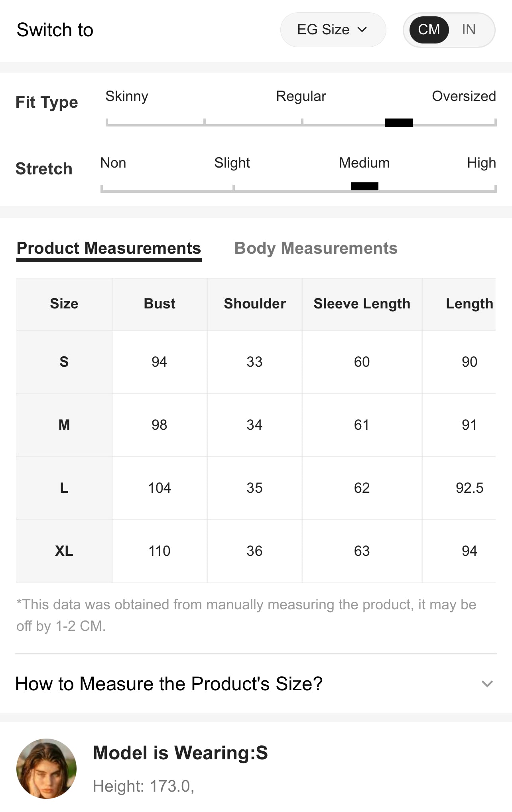Click the Length column header
Viewport: 512px width, 812px height.
pyautogui.click(x=469, y=304)
